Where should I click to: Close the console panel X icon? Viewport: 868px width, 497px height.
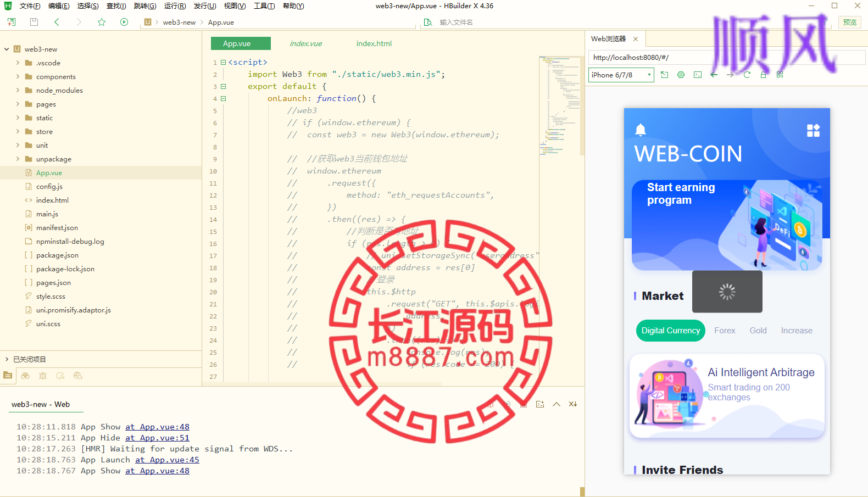point(573,404)
